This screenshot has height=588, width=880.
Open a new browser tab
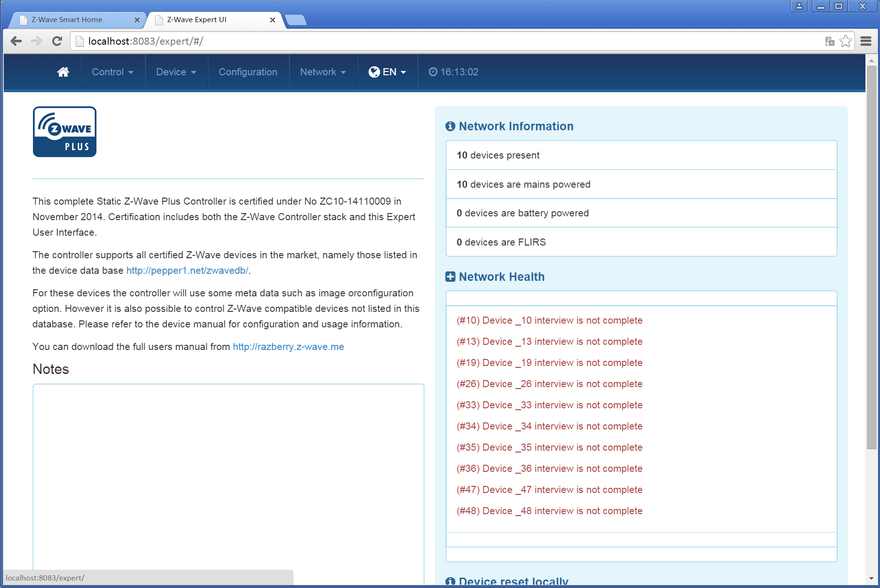click(x=296, y=20)
